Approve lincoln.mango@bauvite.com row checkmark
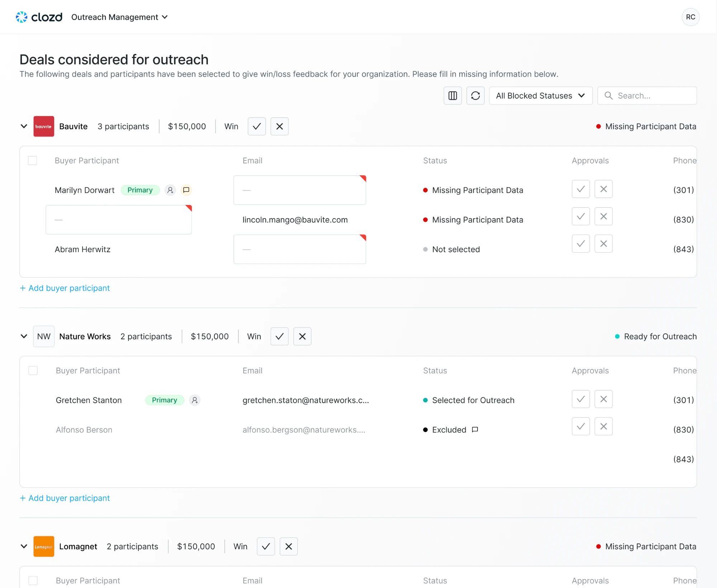717x588 pixels. coord(581,216)
